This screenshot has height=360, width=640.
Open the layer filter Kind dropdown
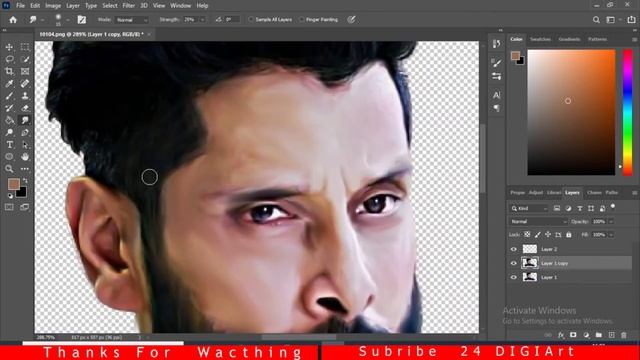(x=529, y=209)
